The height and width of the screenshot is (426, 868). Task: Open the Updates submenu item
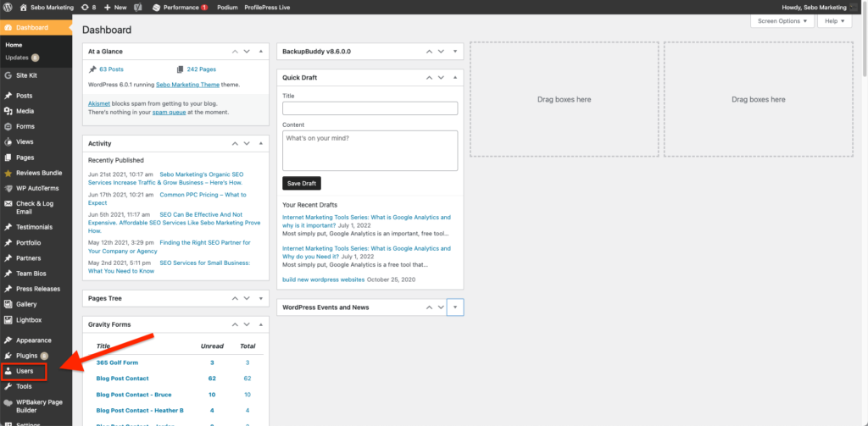pyautogui.click(x=22, y=58)
